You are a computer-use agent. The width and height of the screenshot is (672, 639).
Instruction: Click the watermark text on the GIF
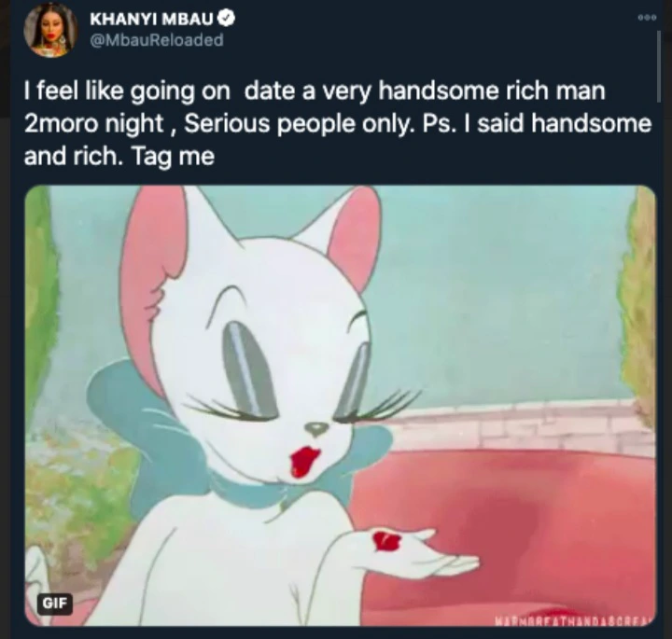[574, 621]
